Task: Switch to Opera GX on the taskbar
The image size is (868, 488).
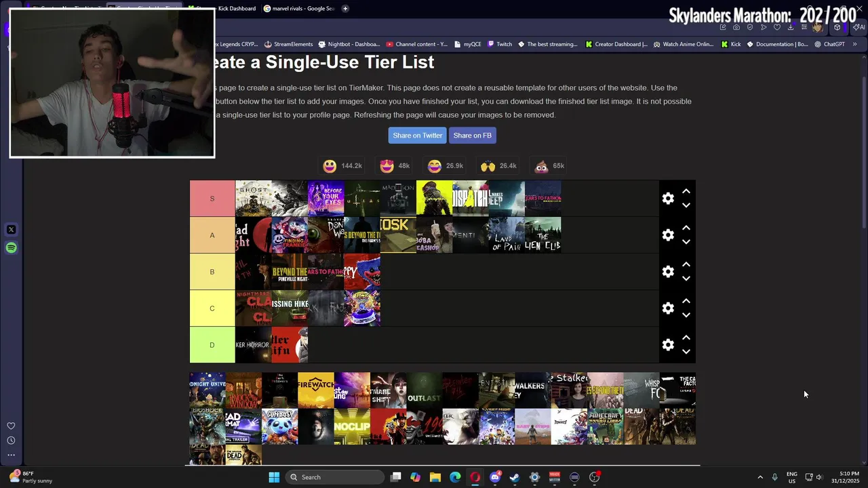Action: 475,477
